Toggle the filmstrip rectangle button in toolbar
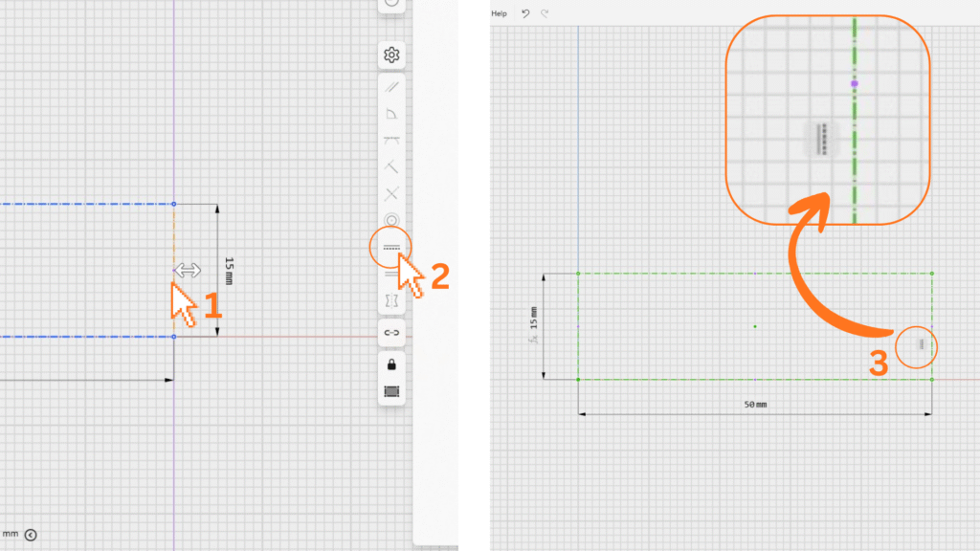 coord(391,391)
